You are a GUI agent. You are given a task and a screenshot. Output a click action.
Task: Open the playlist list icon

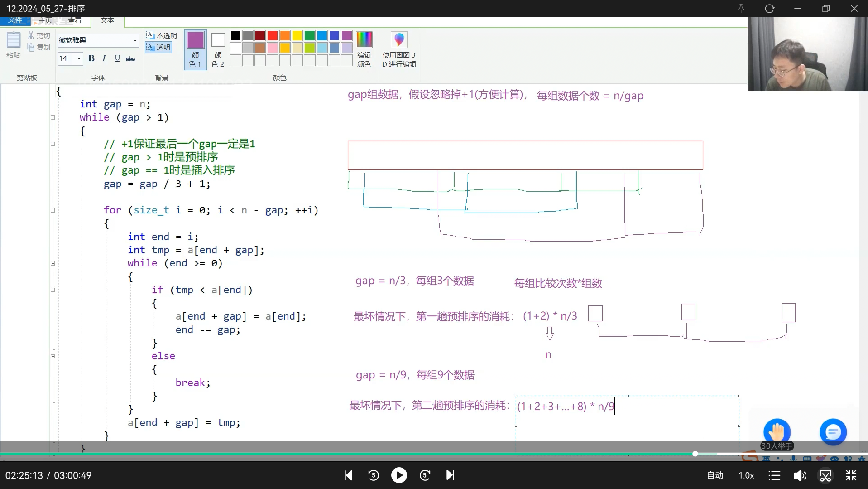tap(775, 475)
